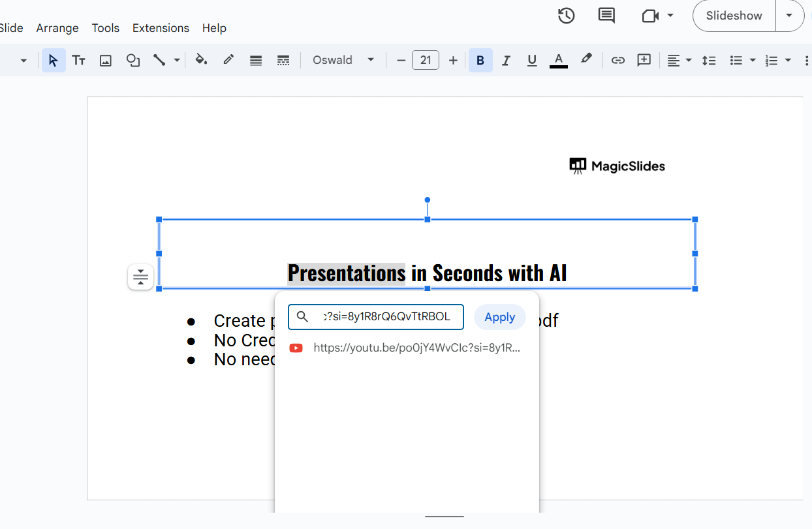Screen dimensions: 812x529
Task: Add a comment via toolbar icon
Action: click(644, 60)
